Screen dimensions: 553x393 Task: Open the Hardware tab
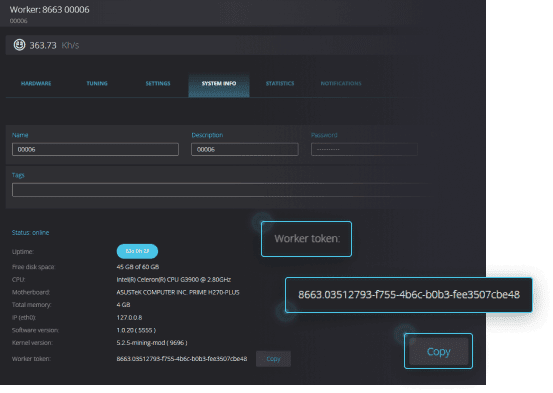(36, 84)
